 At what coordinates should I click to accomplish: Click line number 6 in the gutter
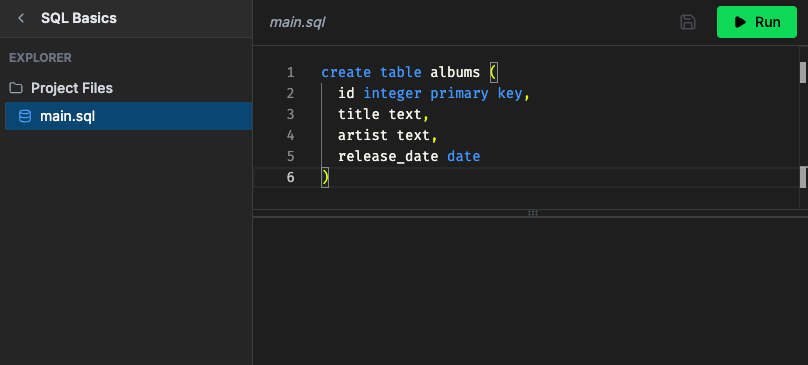click(x=291, y=177)
